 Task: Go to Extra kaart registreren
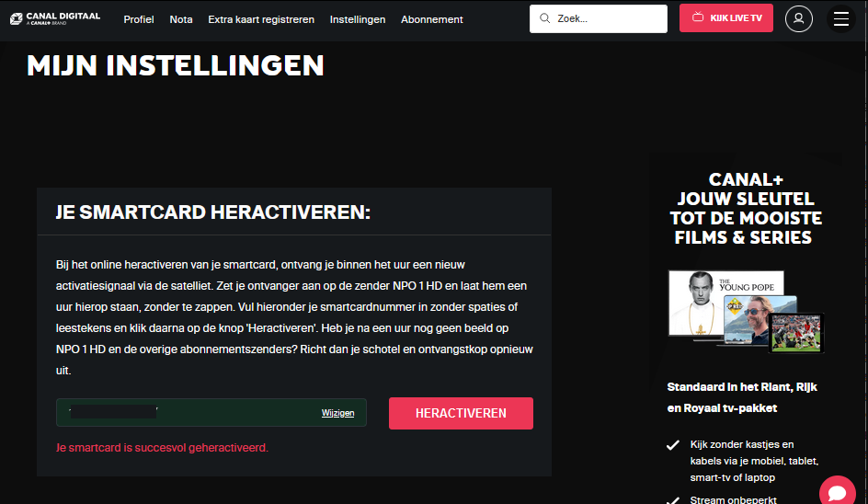(x=261, y=19)
